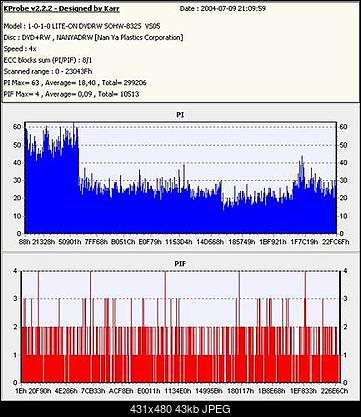Select the Model LITE-ON DVDRW SOHW-832S line
This screenshot has height=417, width=361.
(x=82, y=26)
